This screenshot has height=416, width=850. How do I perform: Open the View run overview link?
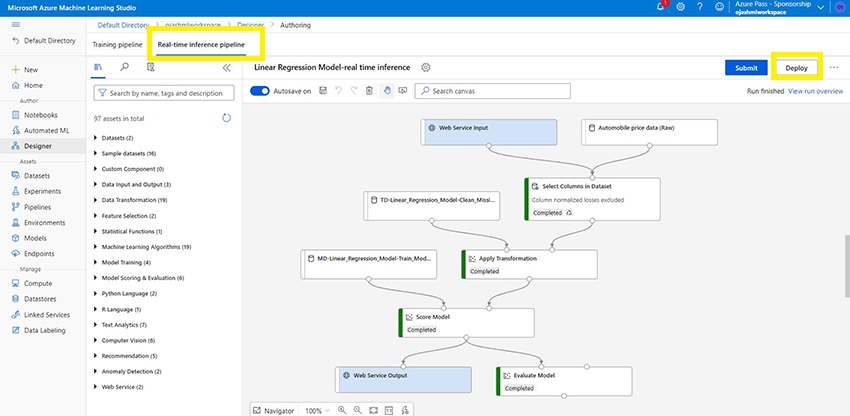coord(815,91)
